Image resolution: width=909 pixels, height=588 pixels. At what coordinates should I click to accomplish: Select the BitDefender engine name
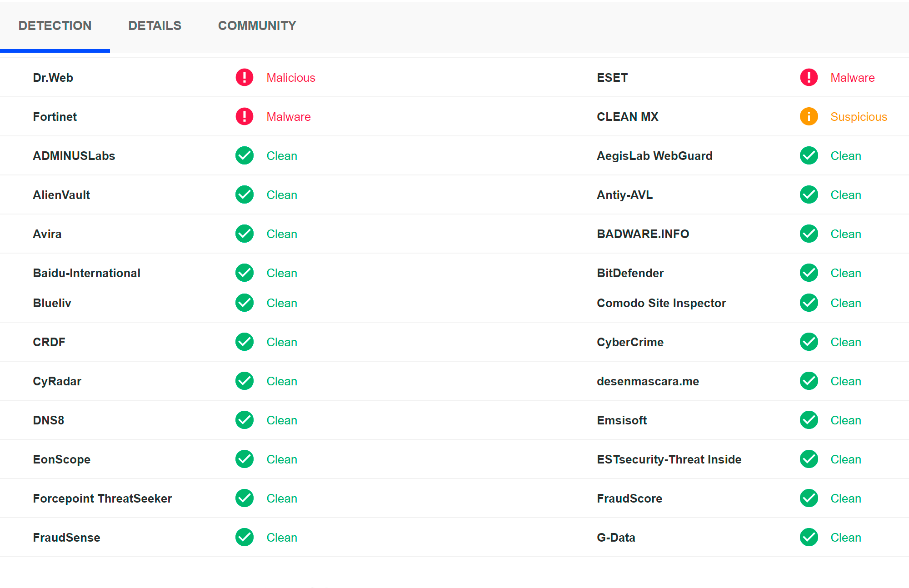(x=630, y=273)
